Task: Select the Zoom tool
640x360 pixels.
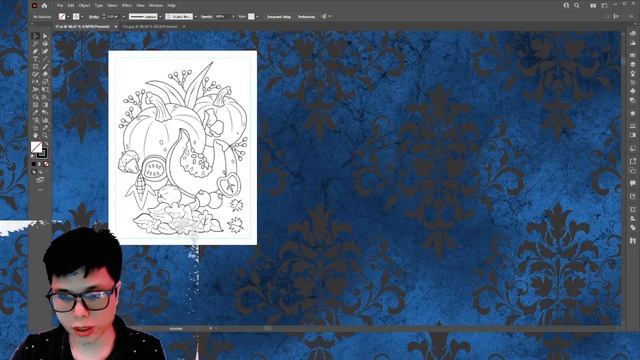Action: (x=45, y=135)
